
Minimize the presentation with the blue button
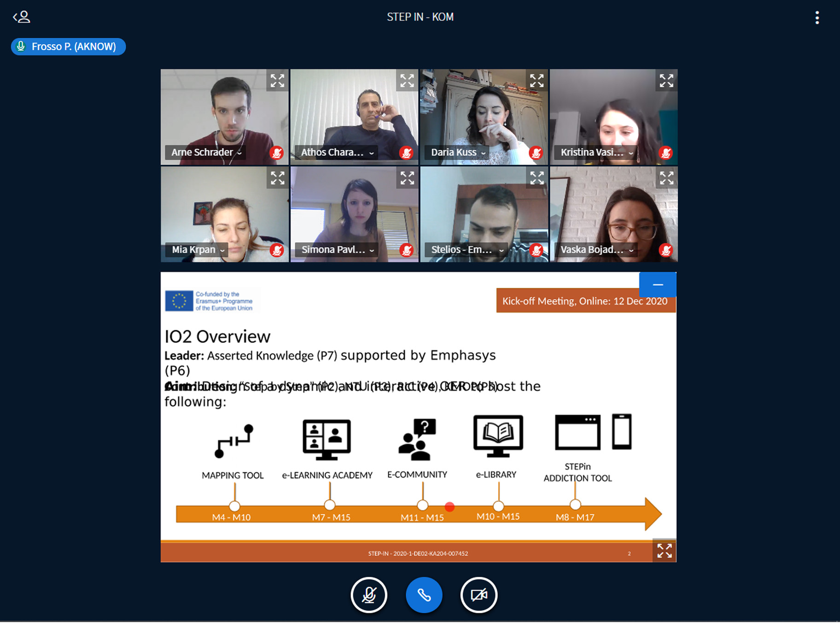[x=658, y=285]
